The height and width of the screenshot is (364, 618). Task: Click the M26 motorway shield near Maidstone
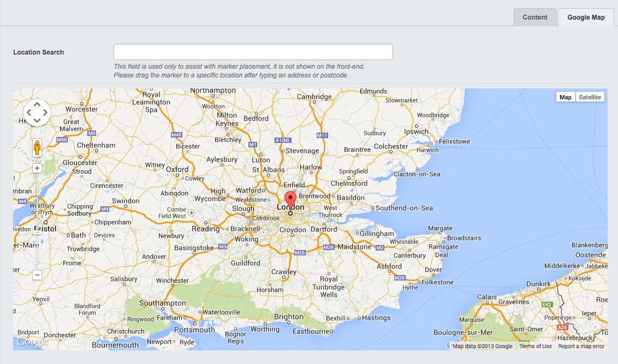(329, 247)
